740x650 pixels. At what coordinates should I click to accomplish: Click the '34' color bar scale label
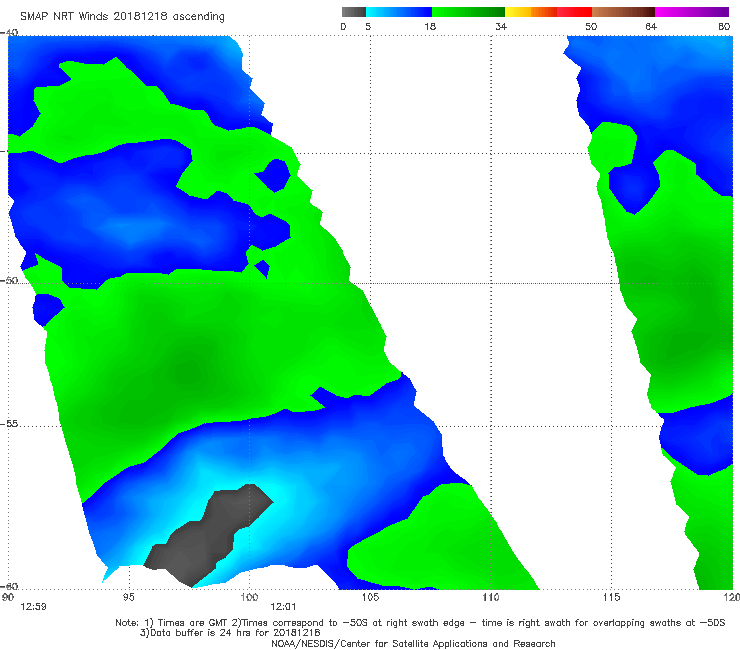[501, 26]
